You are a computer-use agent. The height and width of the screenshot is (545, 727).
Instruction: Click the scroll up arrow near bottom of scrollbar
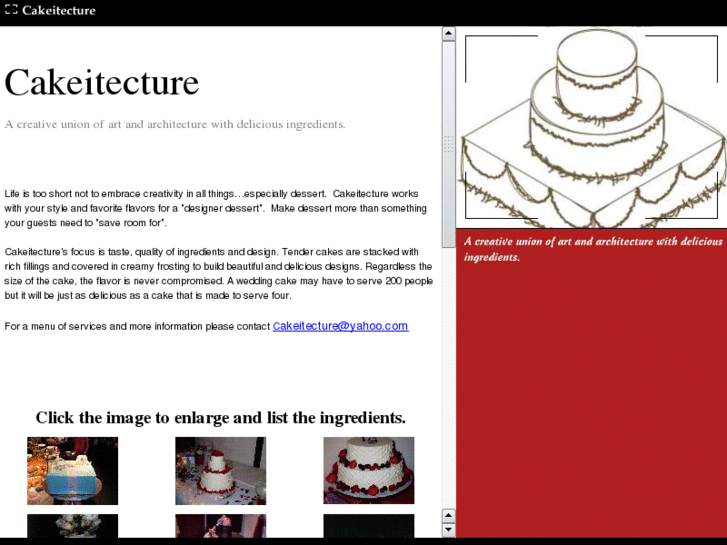(449, 515)
